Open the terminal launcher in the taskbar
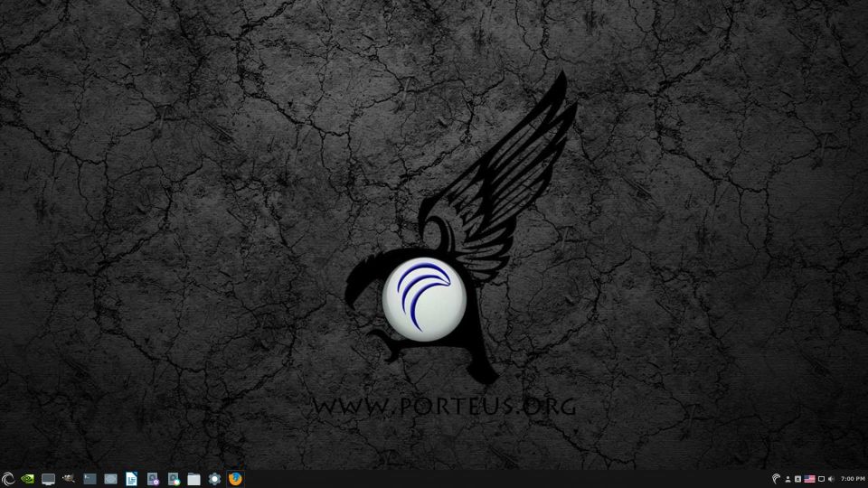Viewport: 868px width, 488px height. click(x=90, y=479)
